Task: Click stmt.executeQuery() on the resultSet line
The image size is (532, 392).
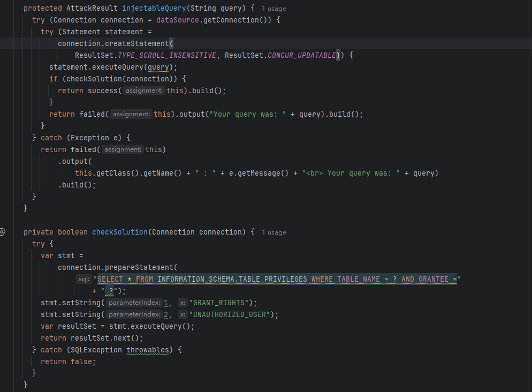Action: [x=150, y=327]
